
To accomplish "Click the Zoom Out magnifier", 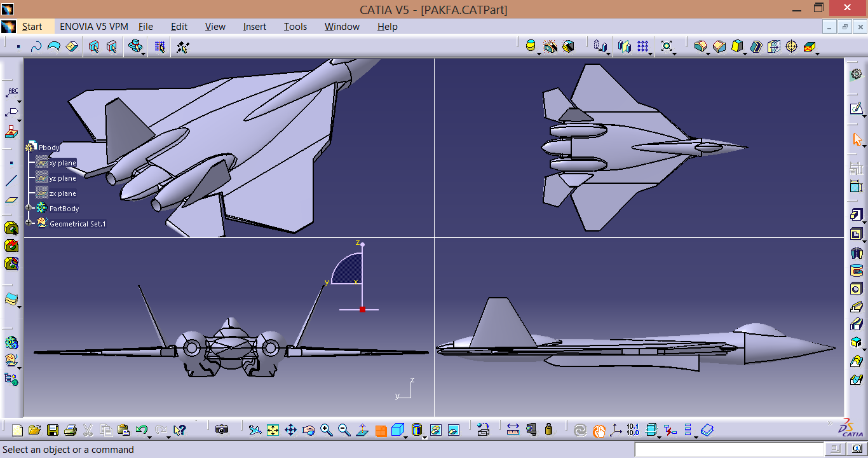I will pyautogui.click(x=344, y=430).
